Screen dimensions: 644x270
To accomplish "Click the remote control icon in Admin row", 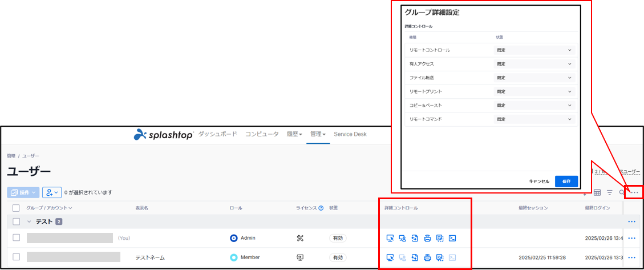I will [x=390, y=239].
